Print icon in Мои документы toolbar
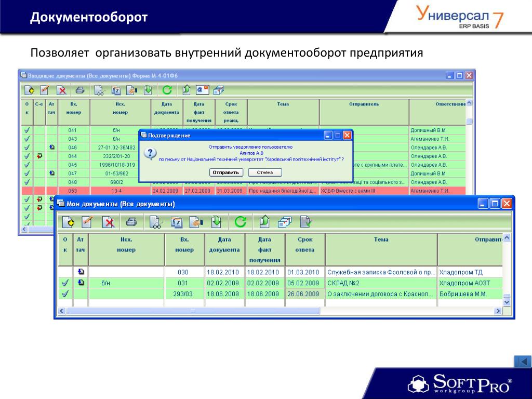Viewport: 532px width, 399px height. coord(131,222)
